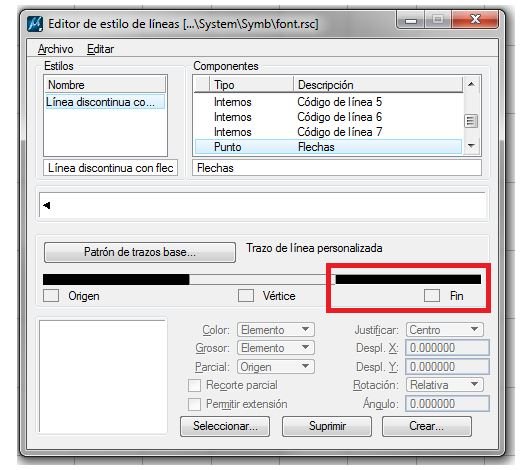Minimize the line style editor window
The width and height of the screenshot is (526, 470).
pos(411,20)
